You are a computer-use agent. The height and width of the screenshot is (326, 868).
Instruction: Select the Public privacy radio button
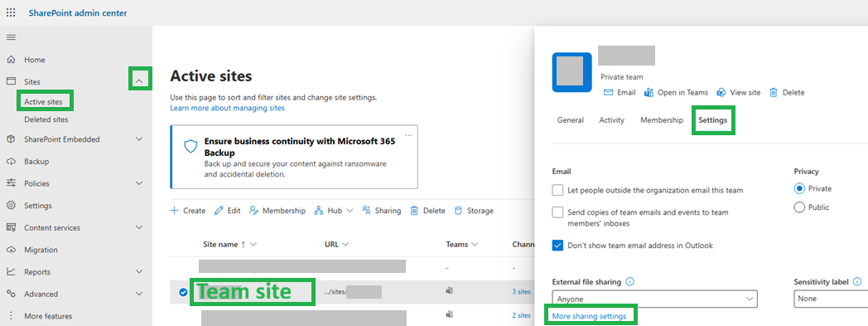pos(799,207)
